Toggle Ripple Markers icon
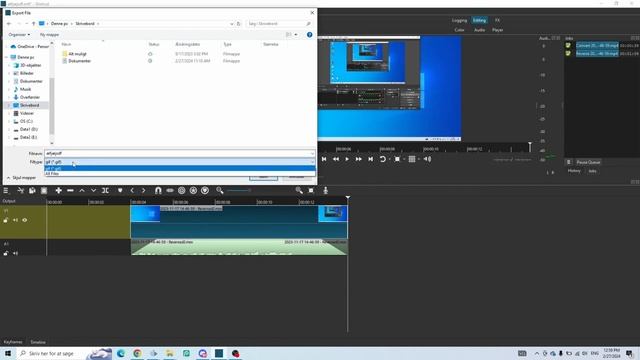Image resolution: width=640 pixels, height=360 pixels. click(205, 190)
